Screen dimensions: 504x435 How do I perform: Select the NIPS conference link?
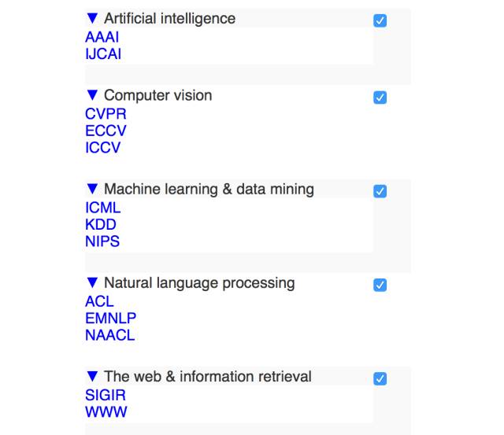102,241
